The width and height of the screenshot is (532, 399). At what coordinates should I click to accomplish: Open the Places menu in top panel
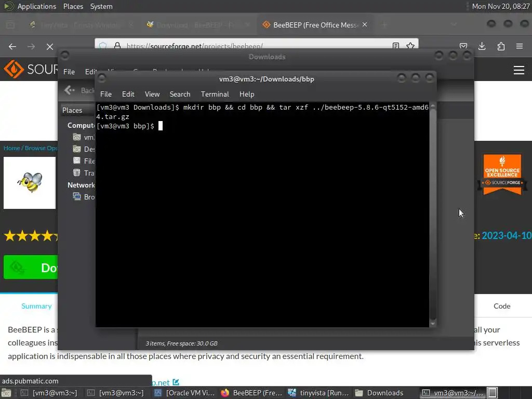click(x=73, y=6)
